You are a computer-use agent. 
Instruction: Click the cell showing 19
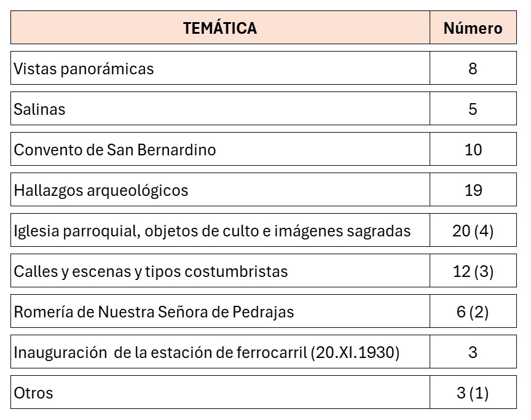473,190
